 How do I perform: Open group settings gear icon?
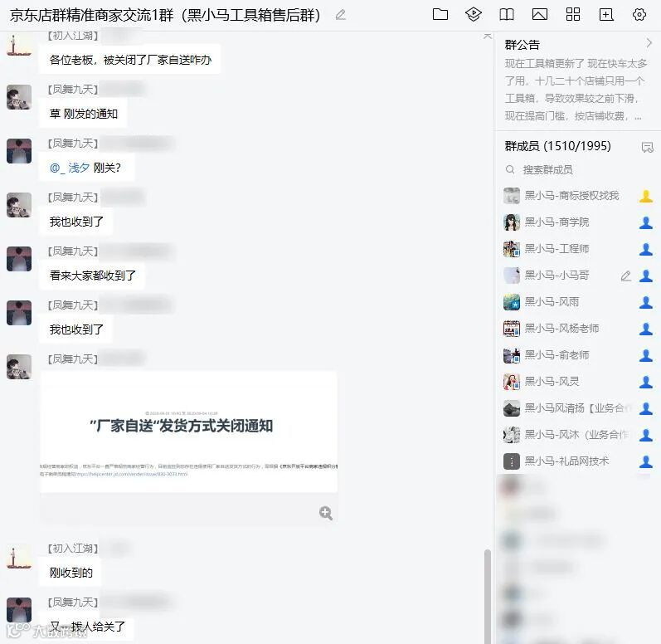coord(639,14)
